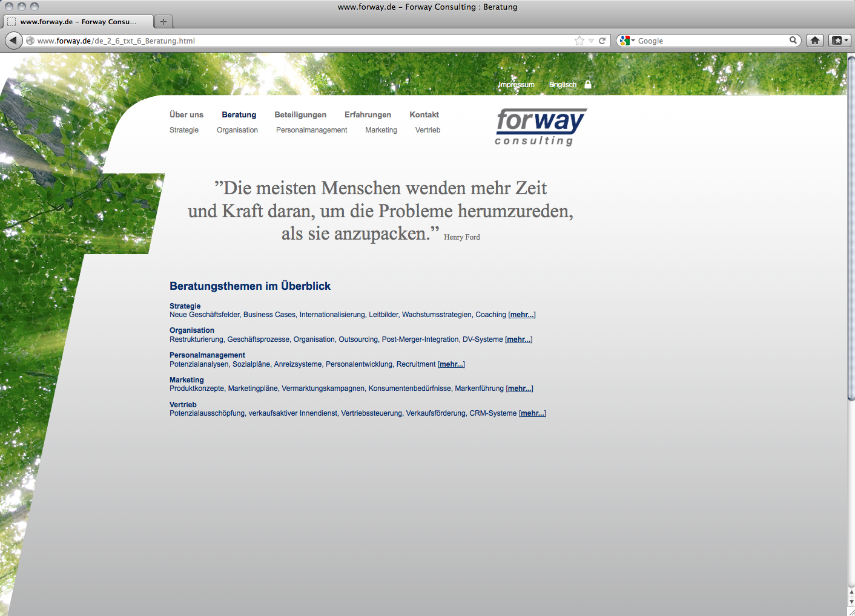Select Personalmanagement in the sub-navigation
The height and width of the screenshot is (616, 855).
pyautogui.click(x=311, y=130)
